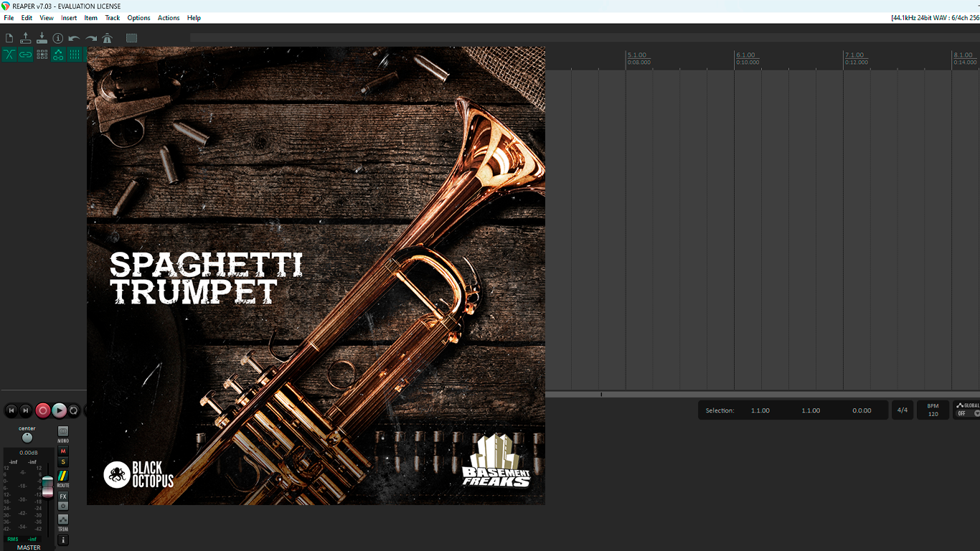The image size is (980, 551).
Task: Click the horizontal arrange scrollbar
Action: coord(763,395)
